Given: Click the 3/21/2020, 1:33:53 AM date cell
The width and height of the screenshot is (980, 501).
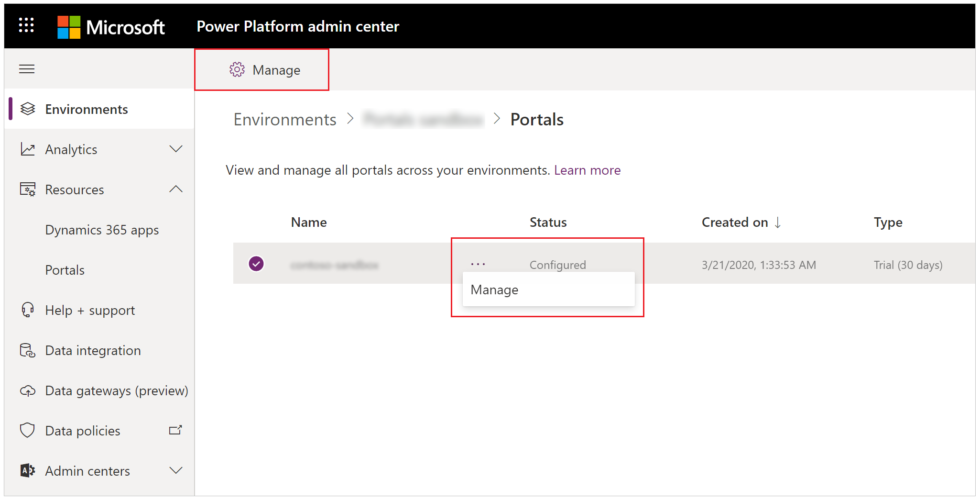Looking at the screenshot, I should click(x=759, y=265).
